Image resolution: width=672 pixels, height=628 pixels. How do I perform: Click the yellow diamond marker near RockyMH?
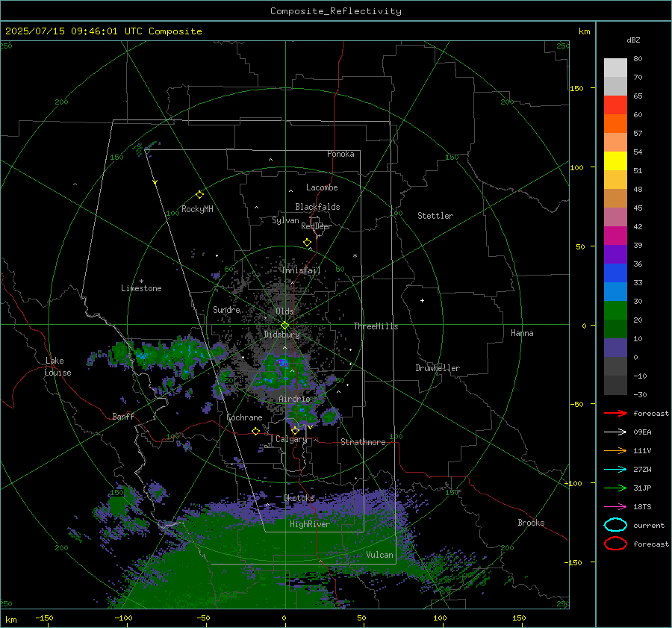click(x=199, y=195)
